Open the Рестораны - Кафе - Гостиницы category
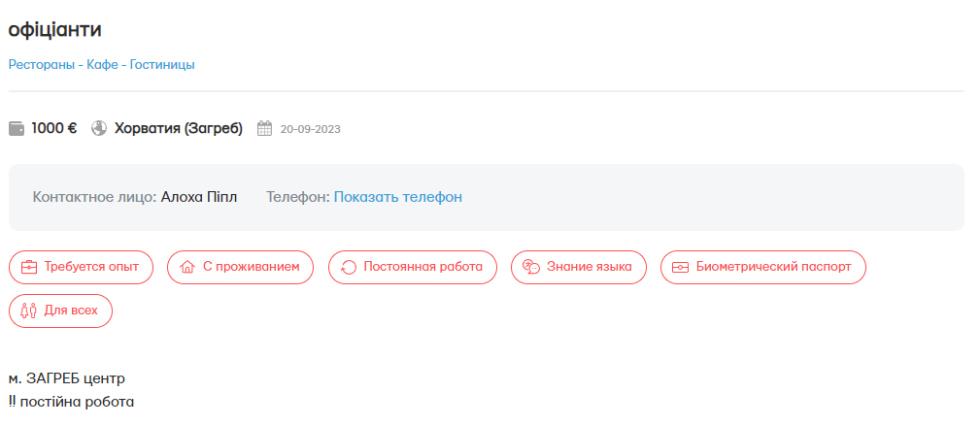 pos(102,65)
